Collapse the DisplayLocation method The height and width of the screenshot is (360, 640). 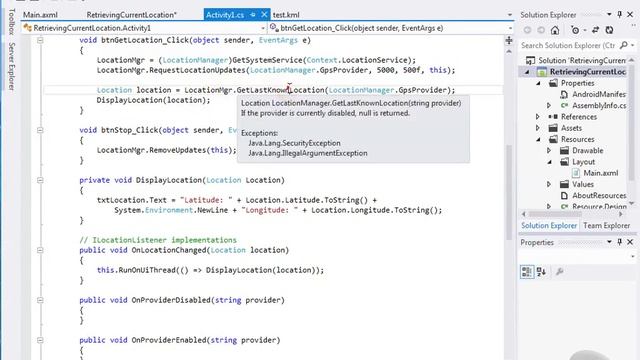(x=40, y=180)
